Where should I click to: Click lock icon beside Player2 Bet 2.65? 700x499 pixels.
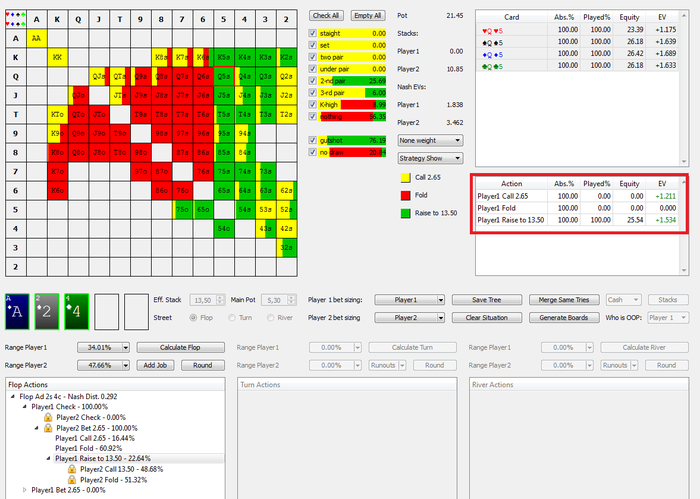[x=48, y=428]
